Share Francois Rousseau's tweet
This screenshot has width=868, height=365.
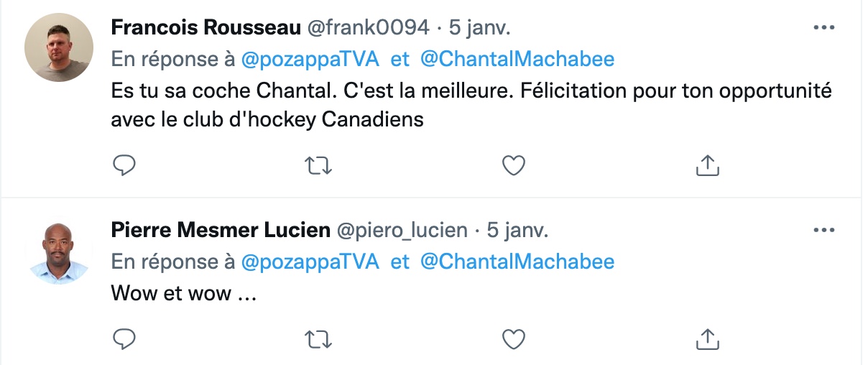pos(708,166)
